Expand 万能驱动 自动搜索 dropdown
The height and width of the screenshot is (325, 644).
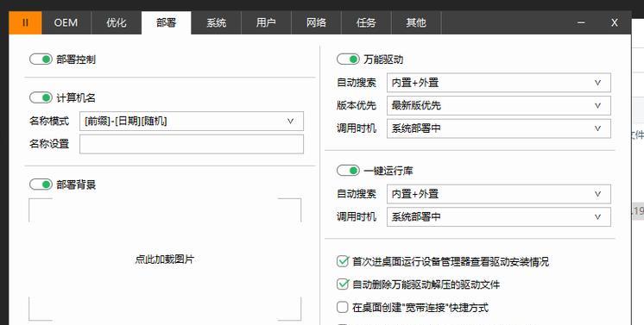coord(499,83)
